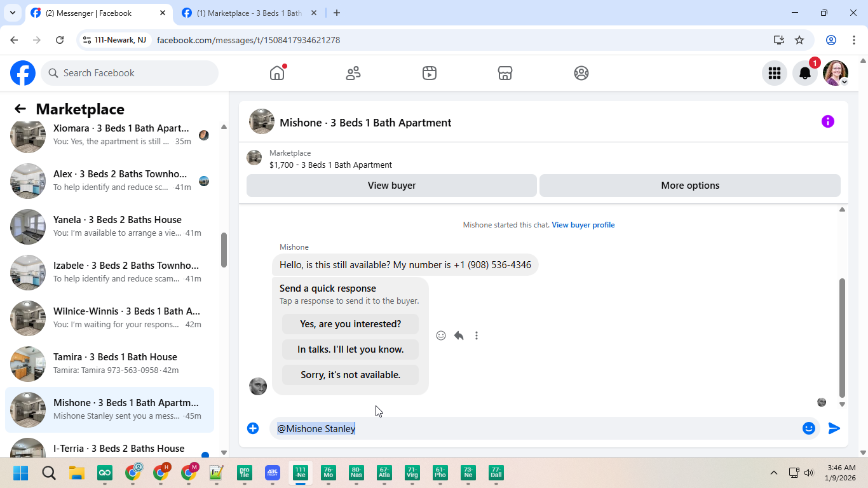
Task: Click the phone number +1 (908) 536-4346
Action: point(492,265)
